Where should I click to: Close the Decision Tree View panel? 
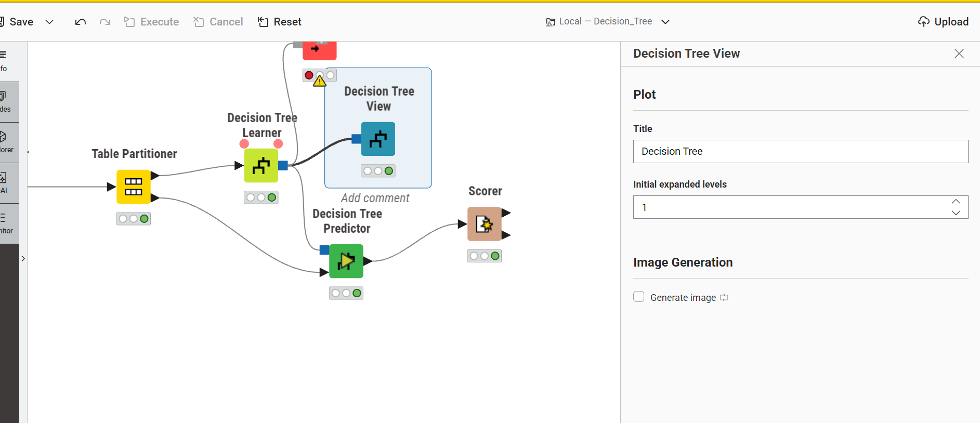[959, 54]
